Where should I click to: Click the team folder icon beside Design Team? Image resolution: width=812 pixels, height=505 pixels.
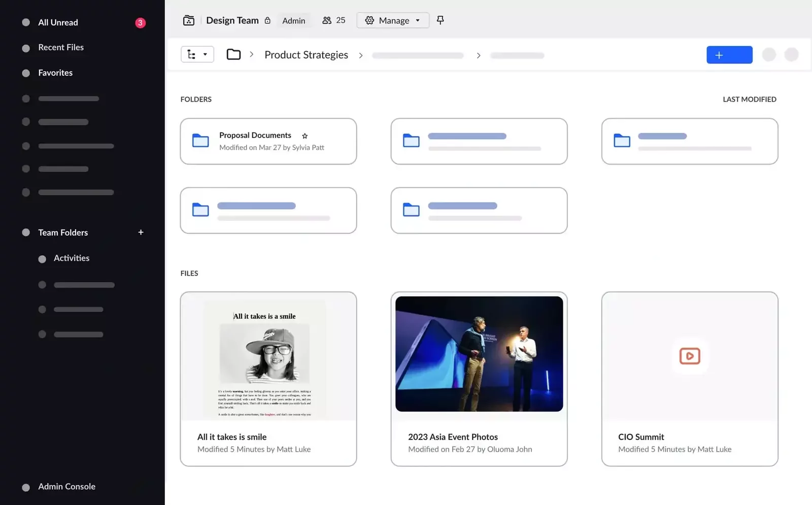click(x=189, y=20)
